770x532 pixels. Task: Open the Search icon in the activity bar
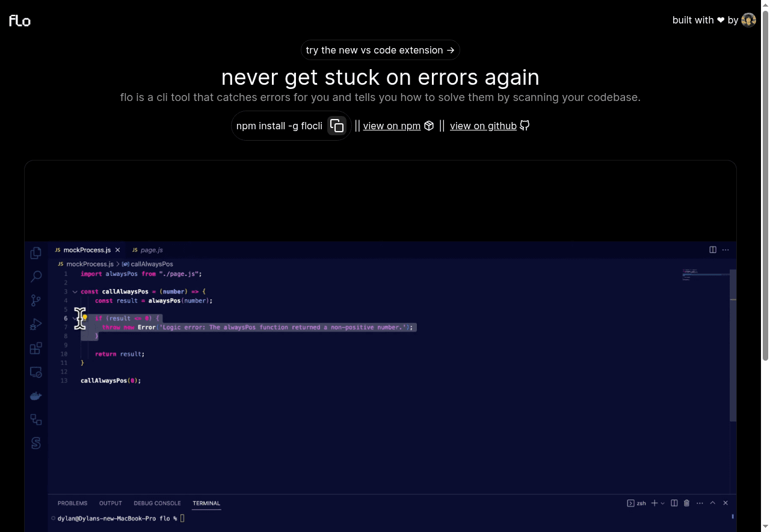click(x=36, y=277)
